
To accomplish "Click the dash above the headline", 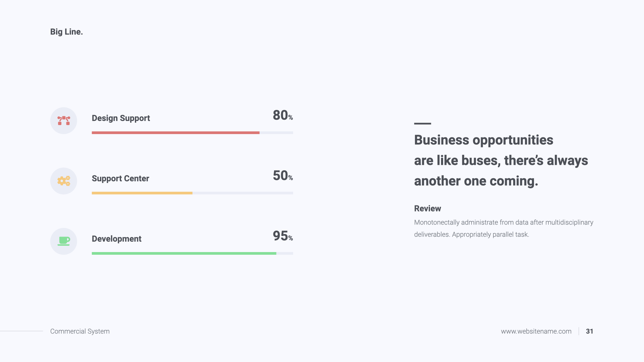I will (422, 124).
